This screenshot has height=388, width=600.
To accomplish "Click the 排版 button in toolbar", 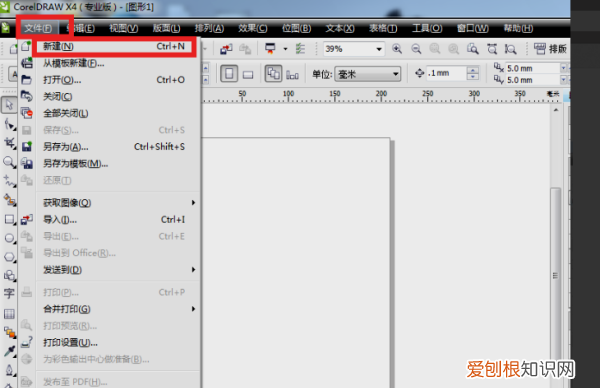I will [550, 49].
